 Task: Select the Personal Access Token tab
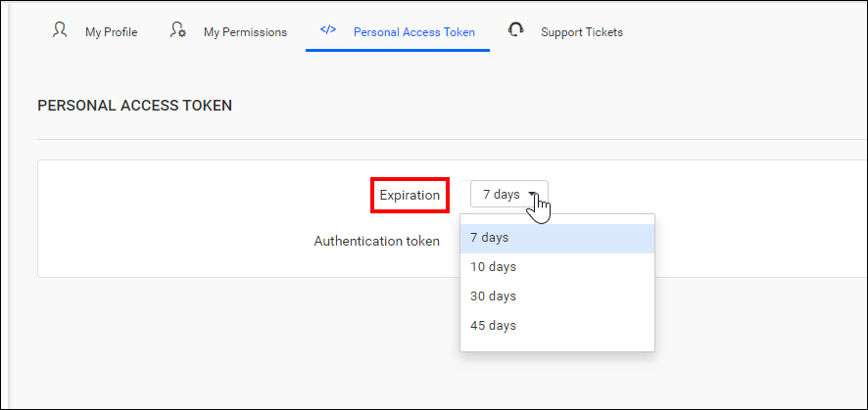(398, 32)
